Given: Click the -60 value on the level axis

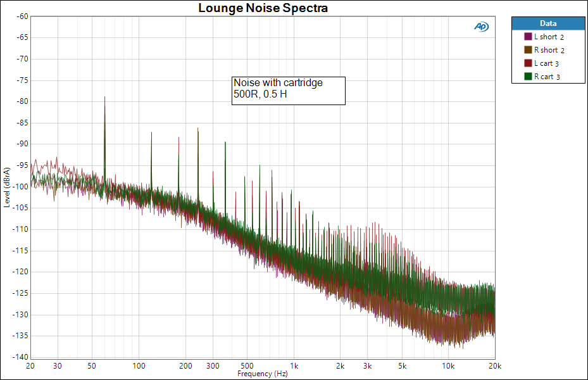Looking at the screenshot, I should coord(22,16).
